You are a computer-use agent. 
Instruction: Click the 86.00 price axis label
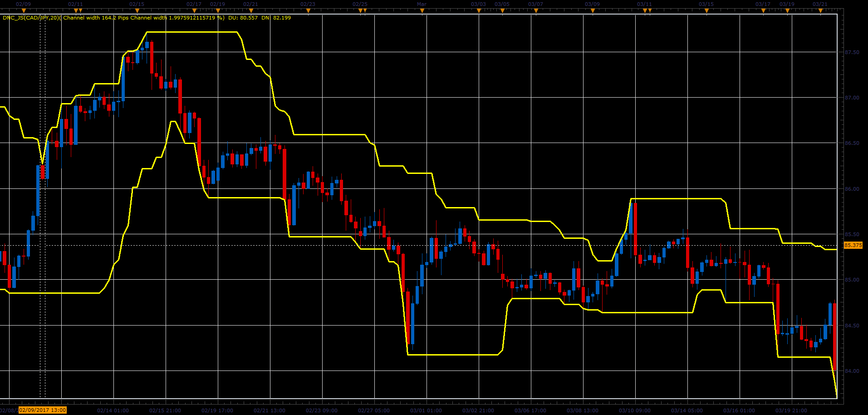click(852, 189)
